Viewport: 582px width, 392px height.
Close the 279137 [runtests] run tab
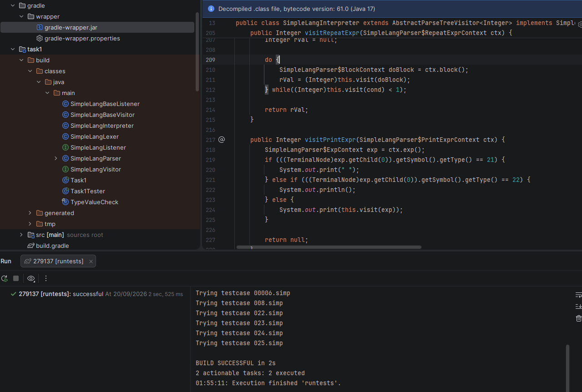coord(91,261)
